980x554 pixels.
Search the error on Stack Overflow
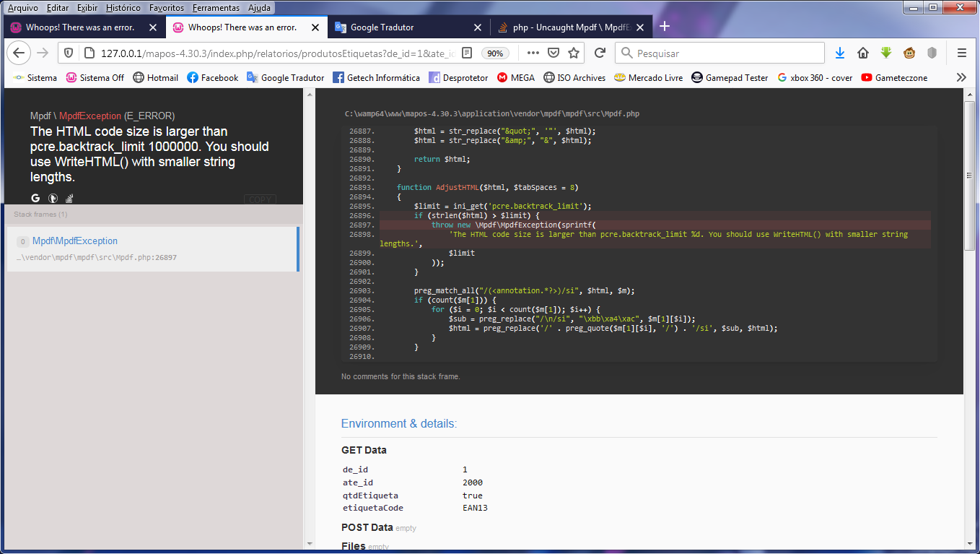[69, 198]
